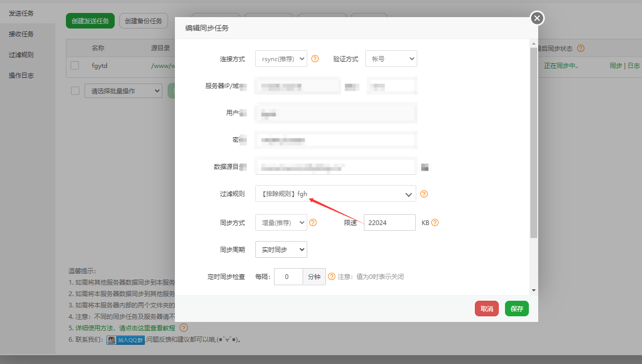Click help icon next to last sync status
Image resolution: width=642 pixels, height=364 pixels.
tap(581, 48)
